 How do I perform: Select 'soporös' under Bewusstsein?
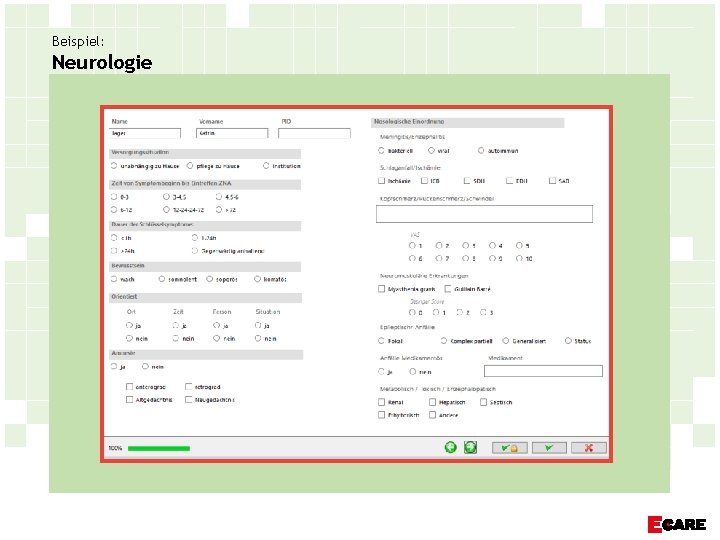pyautogui.click(x=209, y=279)
